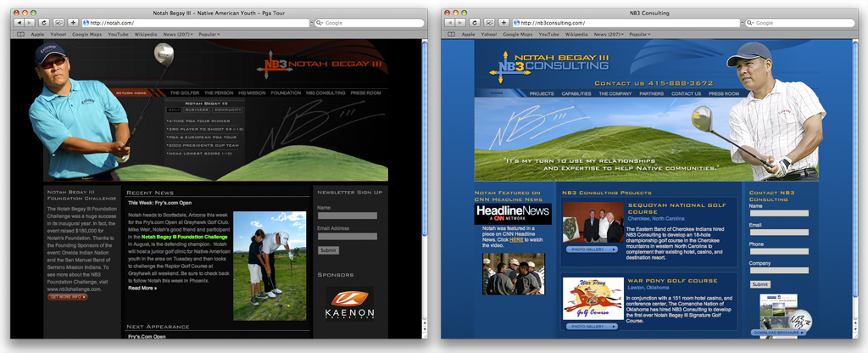
Task: Open Popular dropdown in NB3 Consulting window
Action: click(x=639, y=34)
